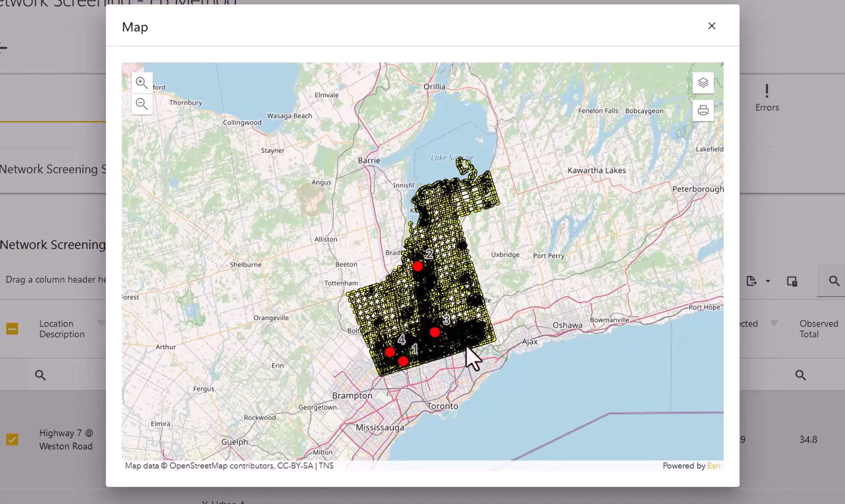The height and width of the screenshot is (504, 845).
Task: Select red hotspot marker number 3
Action: pos(435,332)
